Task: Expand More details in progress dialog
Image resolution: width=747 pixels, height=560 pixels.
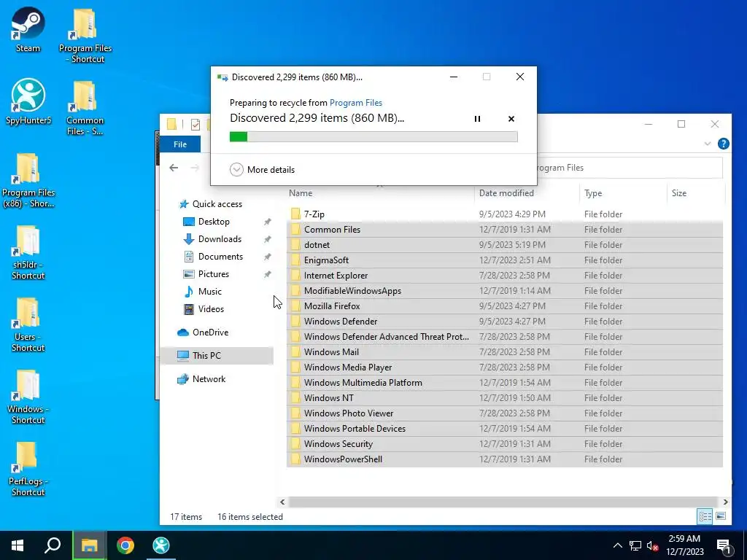Action: (x=263, y=169)
